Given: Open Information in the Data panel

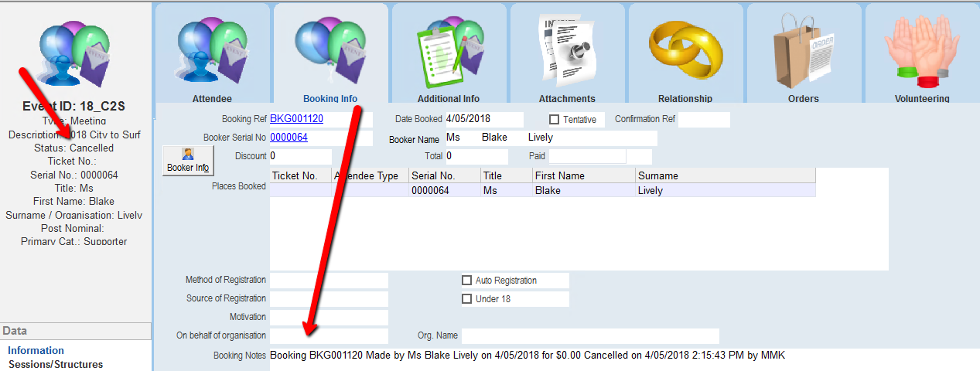Looking at the screenshot, I should tap(36, 351).
